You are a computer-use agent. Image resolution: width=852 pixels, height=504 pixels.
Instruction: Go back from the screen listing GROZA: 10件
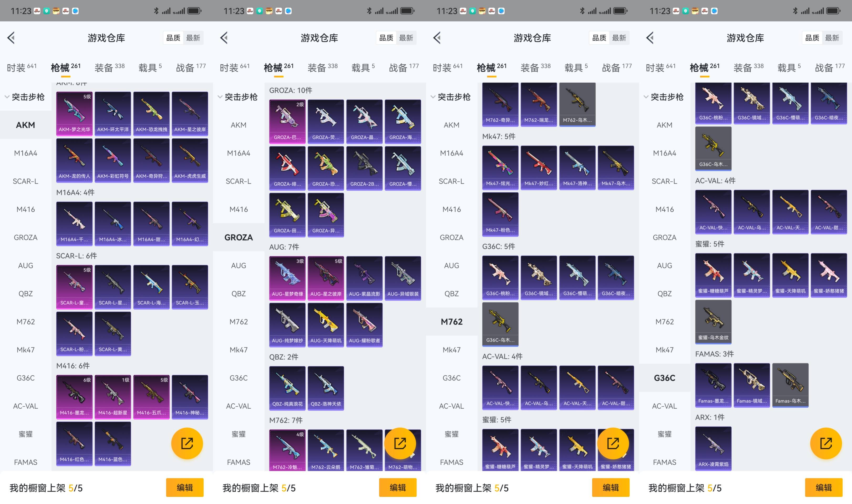point(224,38)
